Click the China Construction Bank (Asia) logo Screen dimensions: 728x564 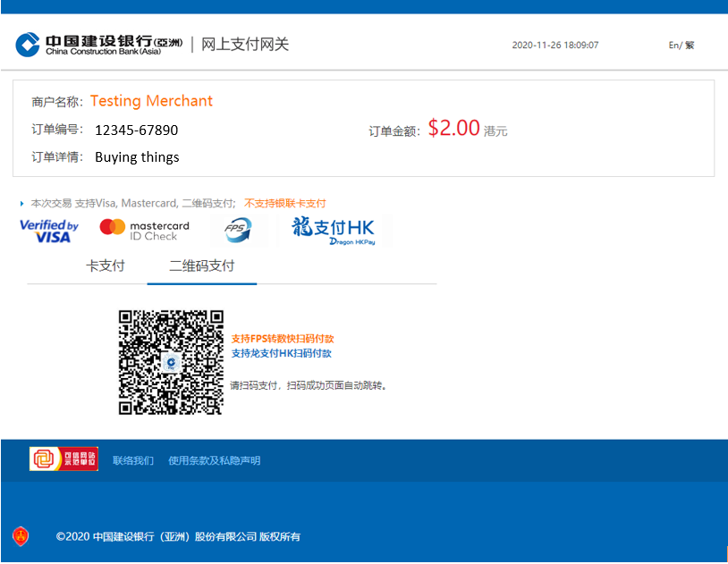pos(99,45)
